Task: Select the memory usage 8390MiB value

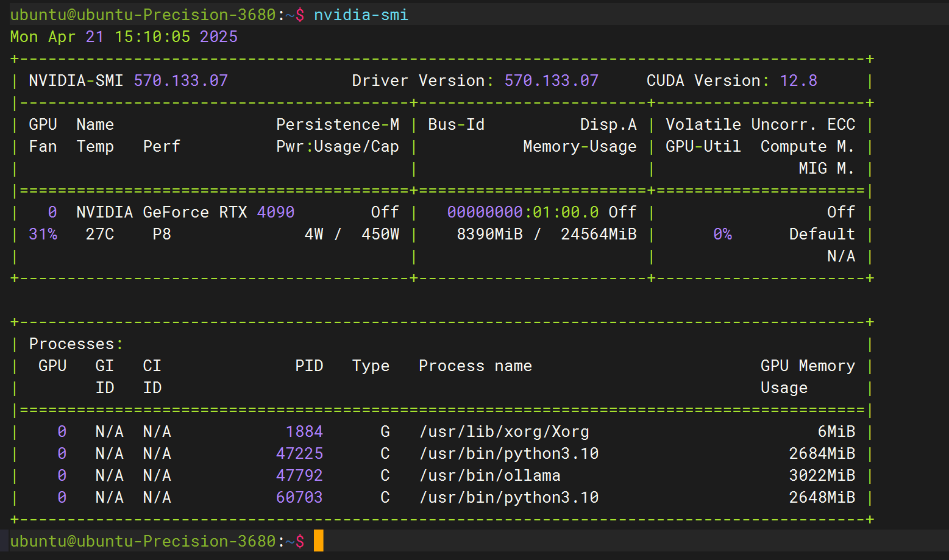Action: coord(490,233)
